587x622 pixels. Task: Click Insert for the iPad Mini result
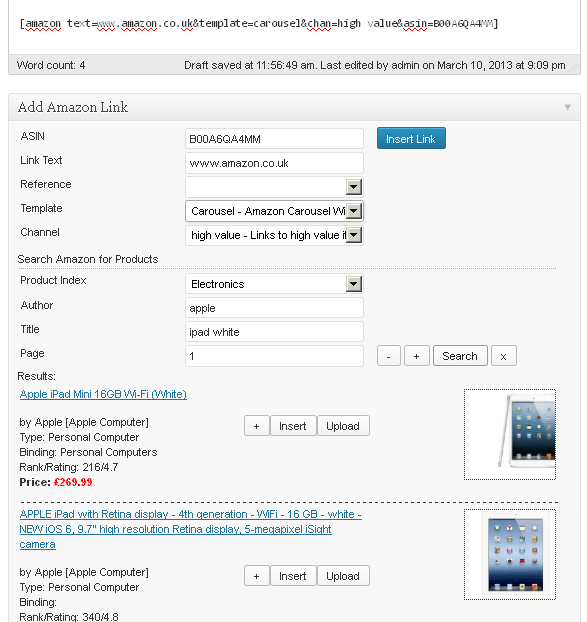click(293, 426)
